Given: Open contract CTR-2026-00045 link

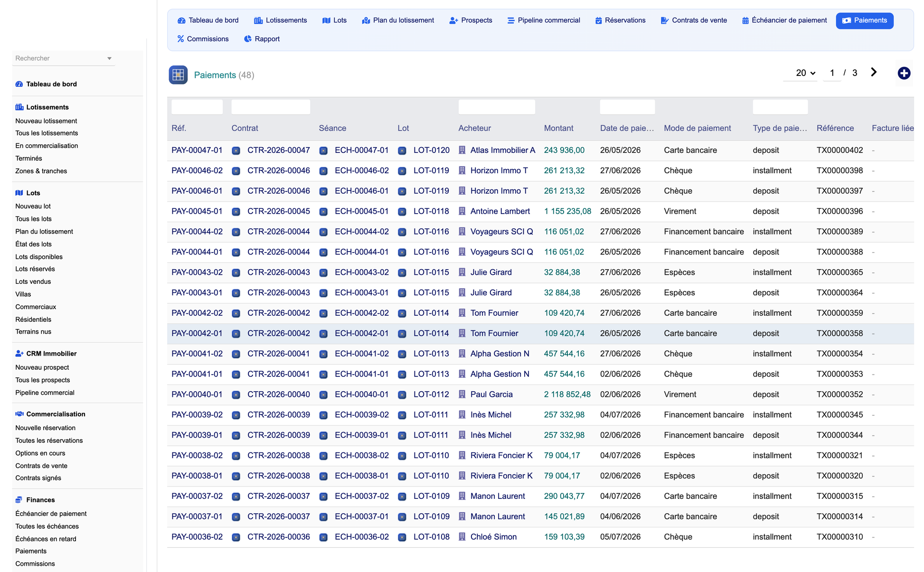Looking at the screenshot, I should tap(279, 211).
